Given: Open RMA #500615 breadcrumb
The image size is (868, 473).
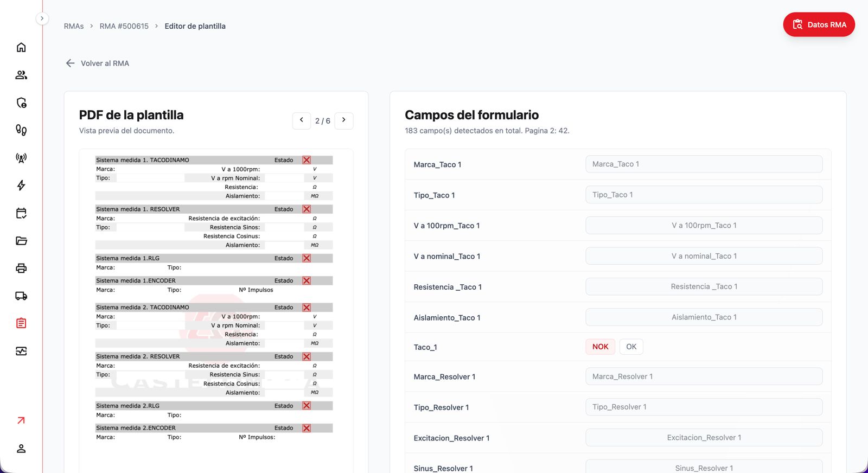Looking at the screenshot, I should tap(124, 26).
